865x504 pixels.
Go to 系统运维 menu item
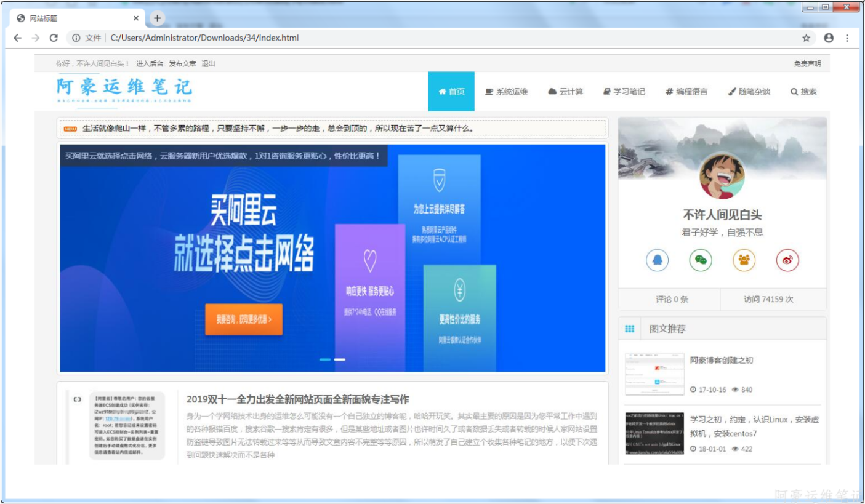coord(506,92)
